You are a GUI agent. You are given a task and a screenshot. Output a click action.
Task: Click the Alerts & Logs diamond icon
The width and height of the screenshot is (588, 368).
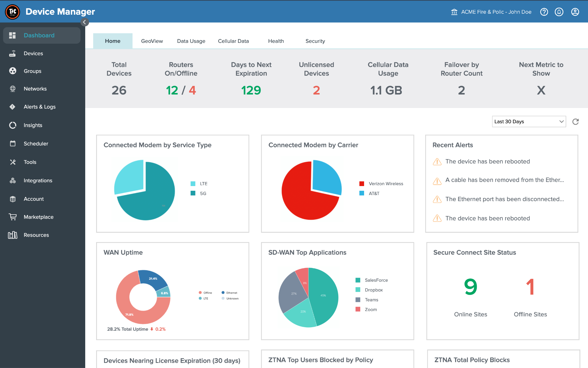(x=12, y=107)
